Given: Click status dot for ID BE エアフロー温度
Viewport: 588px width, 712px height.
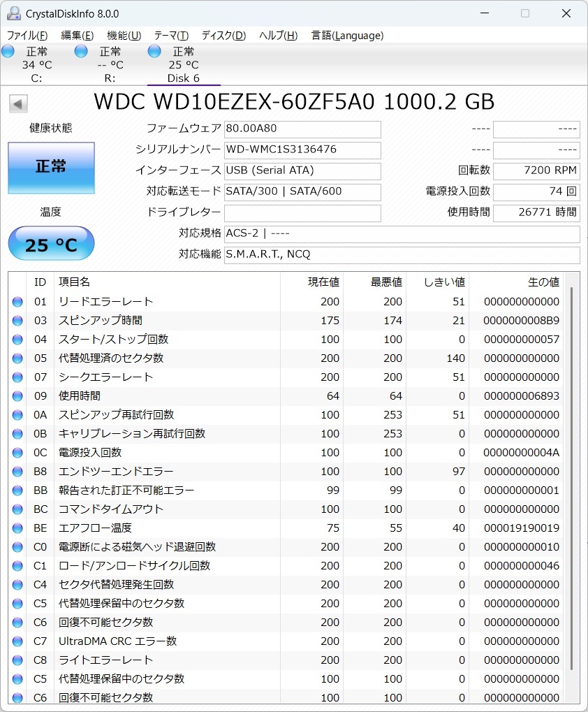Looking at the screenshot, I should pos(17,528).
